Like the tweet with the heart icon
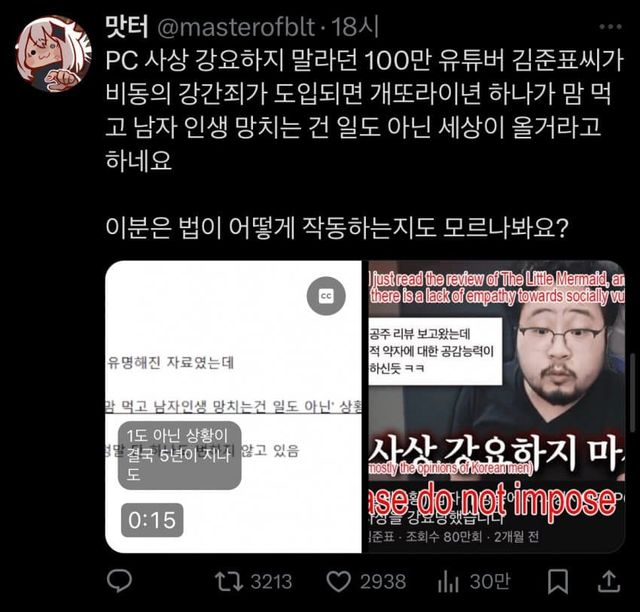The image size is (640, 612). coord(338,581)
